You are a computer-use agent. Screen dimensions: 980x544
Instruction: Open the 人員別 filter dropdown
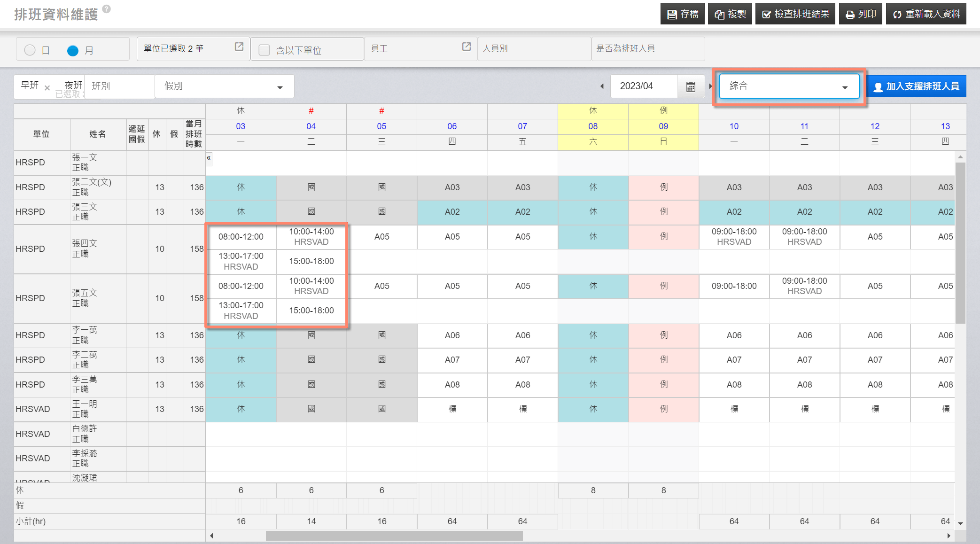534,49
